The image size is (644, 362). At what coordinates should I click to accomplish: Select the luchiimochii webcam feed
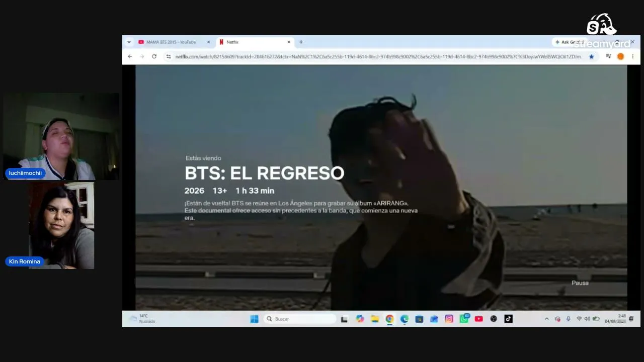(x=61, y=136)
